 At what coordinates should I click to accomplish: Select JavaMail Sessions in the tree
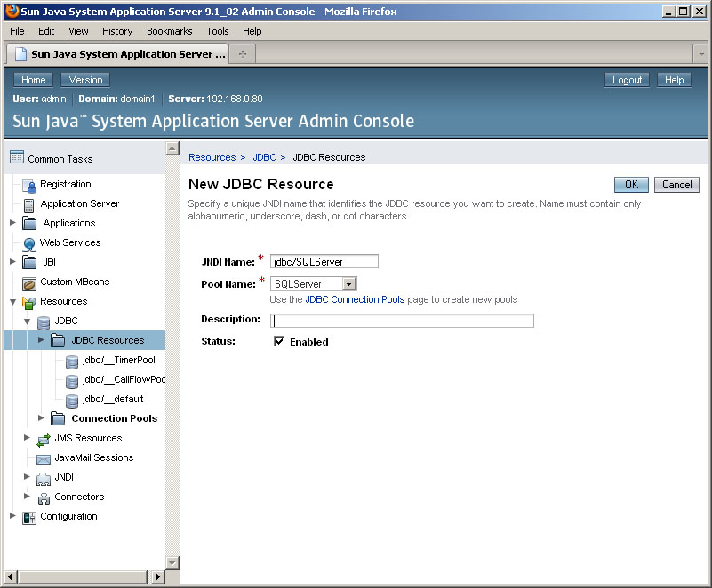[94, 457]
